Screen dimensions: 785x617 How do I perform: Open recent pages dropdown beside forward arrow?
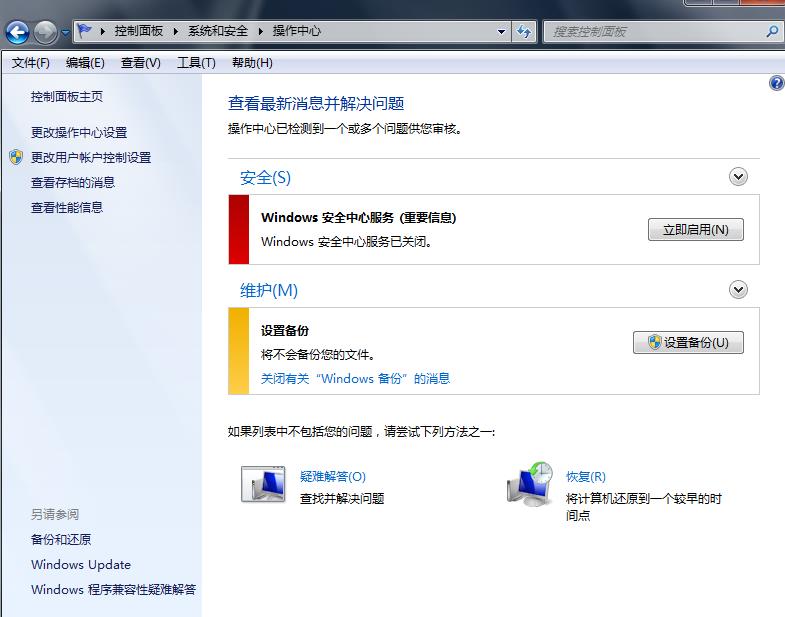65,33
